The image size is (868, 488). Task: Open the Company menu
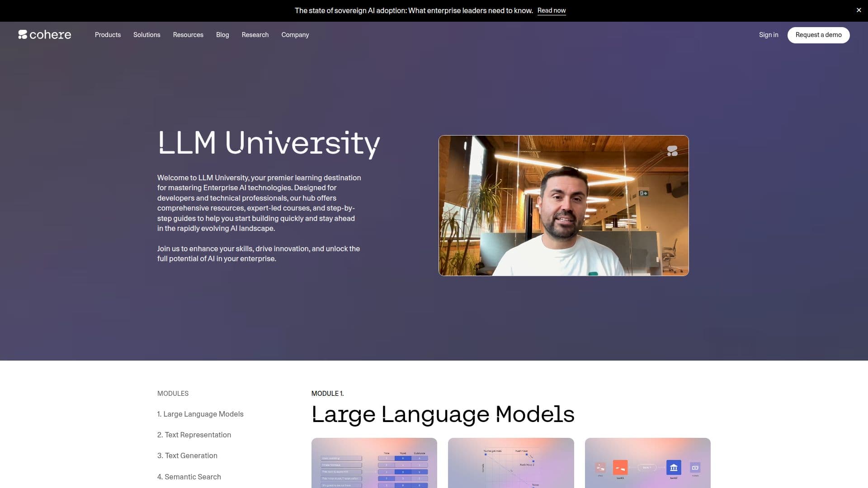click(295, 35)
